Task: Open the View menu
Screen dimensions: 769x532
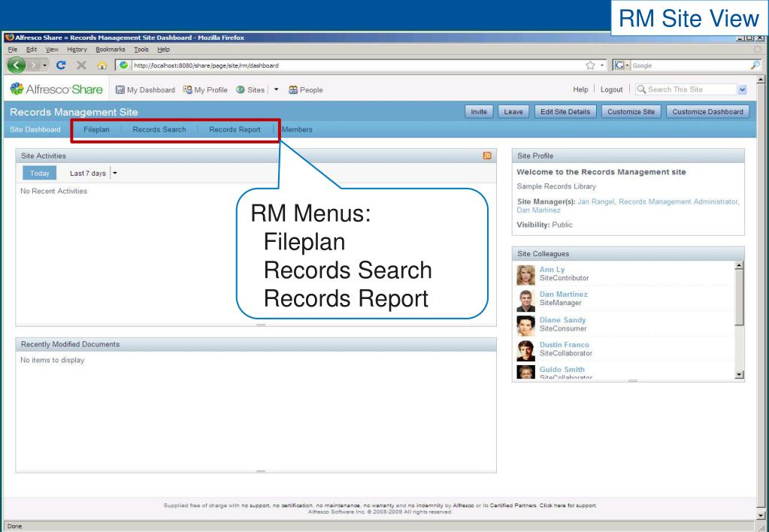Action: point(52,49)
